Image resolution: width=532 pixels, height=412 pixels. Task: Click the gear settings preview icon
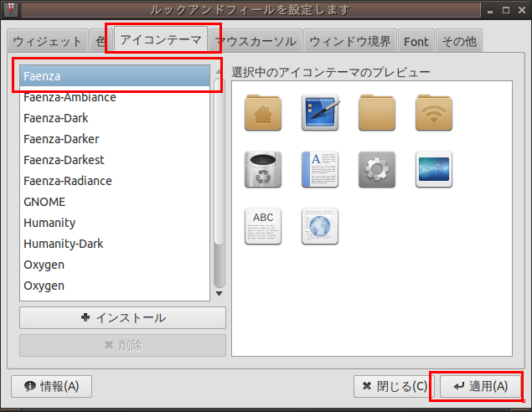coord(377,169)
